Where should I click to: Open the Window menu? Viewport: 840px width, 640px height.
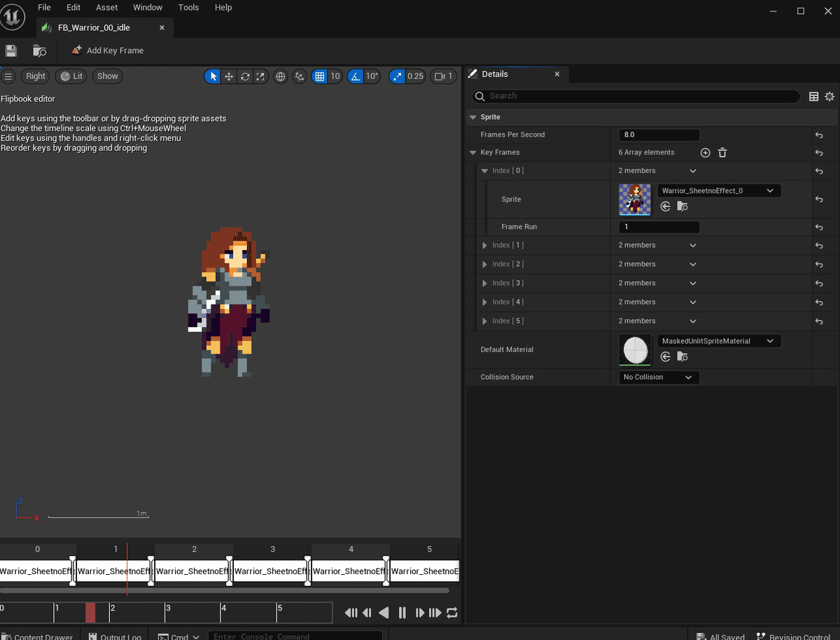click(x=147, y=7)
